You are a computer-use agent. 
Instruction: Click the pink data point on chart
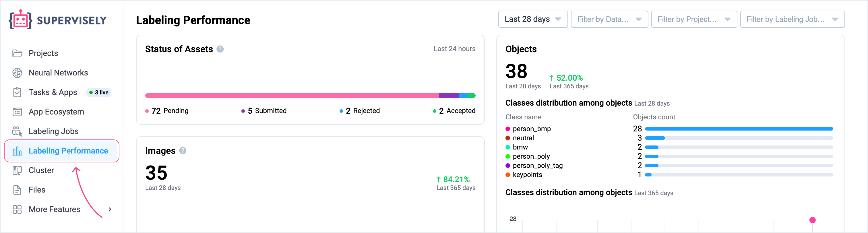tap(812, 220)
